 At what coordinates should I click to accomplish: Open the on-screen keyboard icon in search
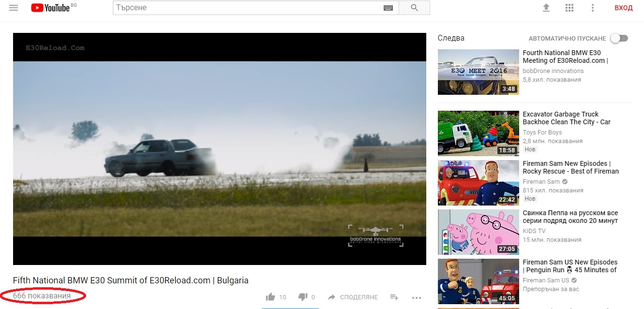click(x=388, y=8)
